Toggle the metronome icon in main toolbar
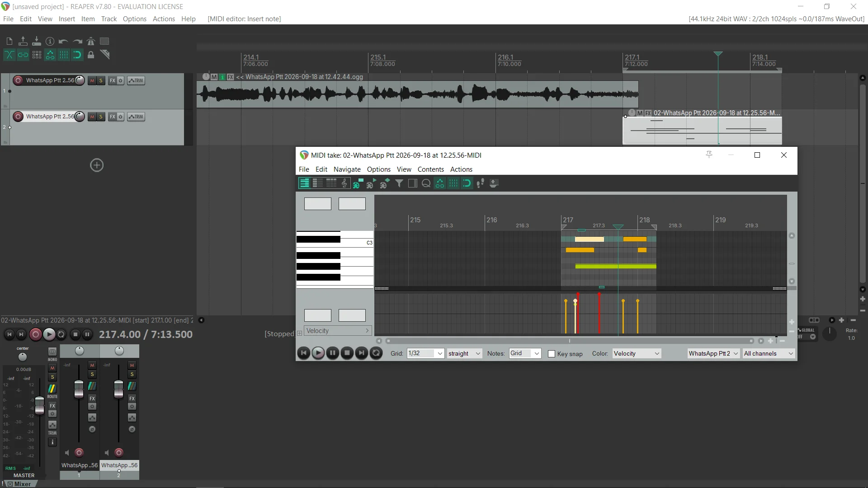 [x=91, y=41]
